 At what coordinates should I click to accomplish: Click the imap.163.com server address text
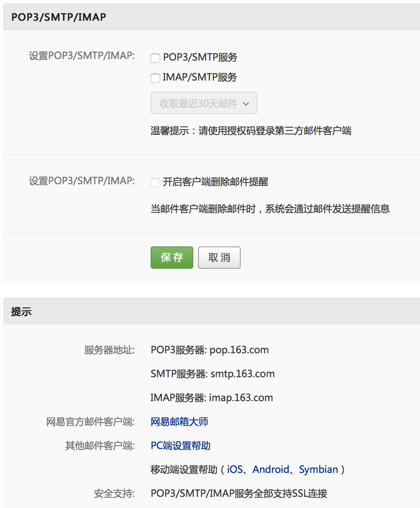(241, 398)
